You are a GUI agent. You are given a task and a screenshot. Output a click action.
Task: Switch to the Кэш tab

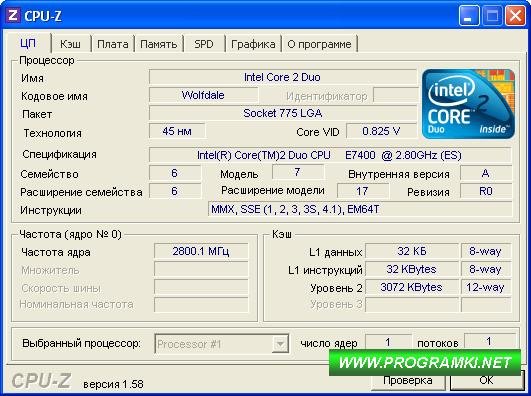pos(70,44)
